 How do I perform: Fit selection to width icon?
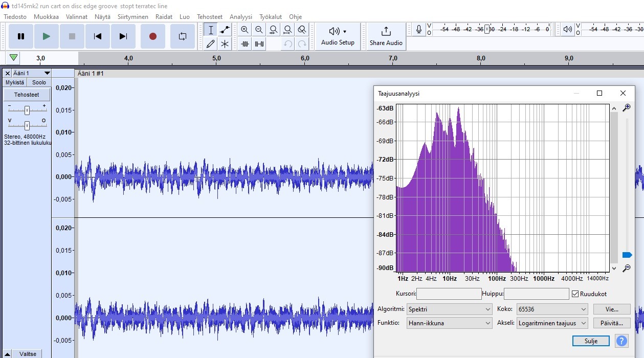274,30
